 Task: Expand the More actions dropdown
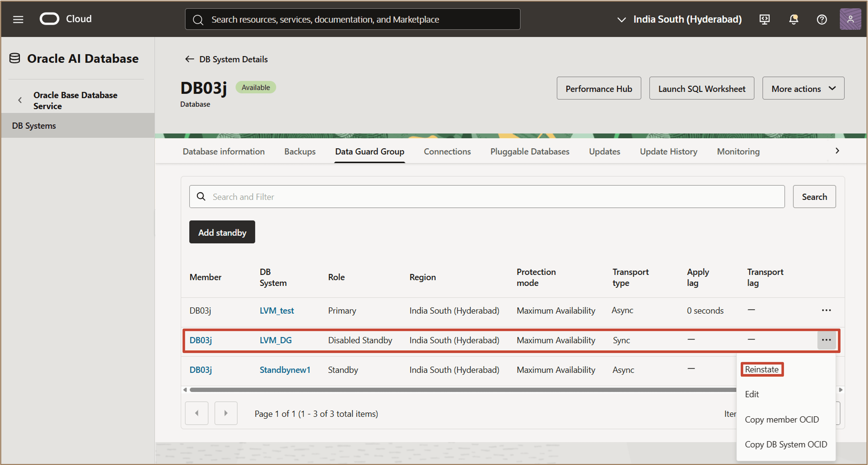[803, 88]
